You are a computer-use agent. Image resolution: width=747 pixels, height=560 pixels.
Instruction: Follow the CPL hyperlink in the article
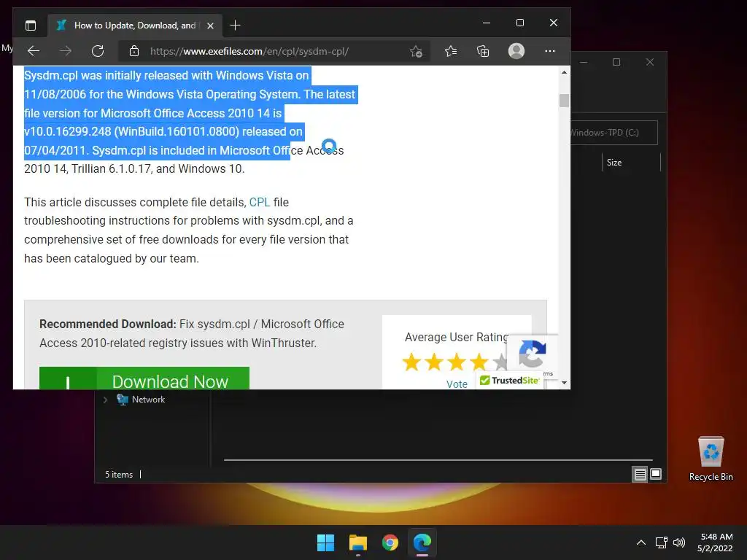pos(260,202)
